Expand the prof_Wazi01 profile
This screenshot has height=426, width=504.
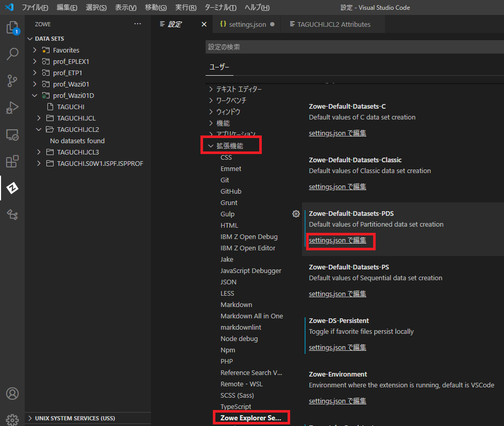click(x=35, y=84)
